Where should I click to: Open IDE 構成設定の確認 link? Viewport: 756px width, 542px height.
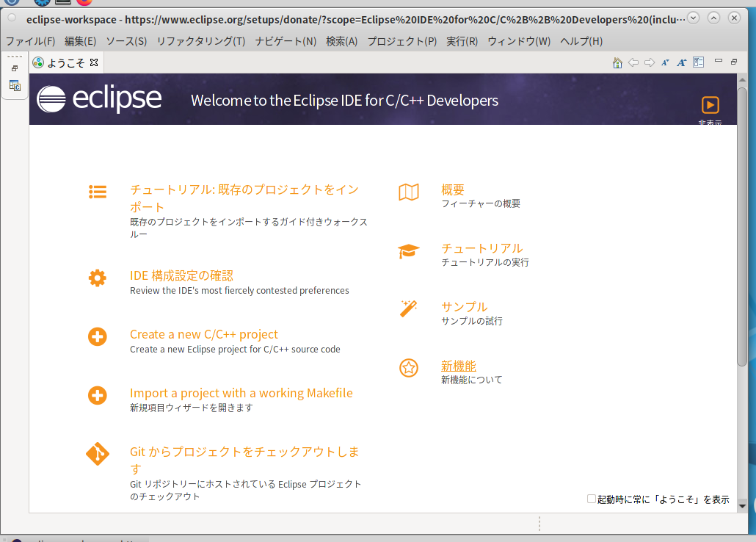tap(182, 275)
